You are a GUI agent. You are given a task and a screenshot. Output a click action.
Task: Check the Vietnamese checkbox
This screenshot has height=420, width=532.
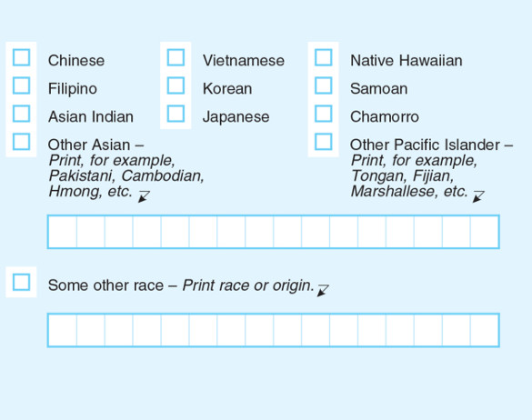176,57
